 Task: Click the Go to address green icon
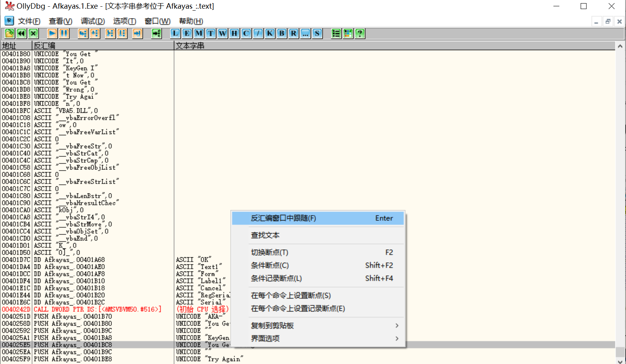click(x=156, y=33)
